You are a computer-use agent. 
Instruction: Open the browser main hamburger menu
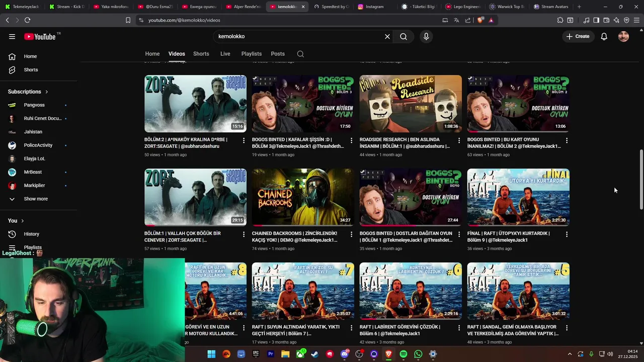point(636,20)
